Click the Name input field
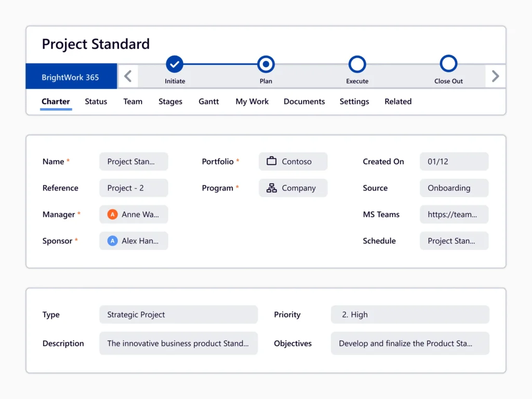 pos(134,161)
